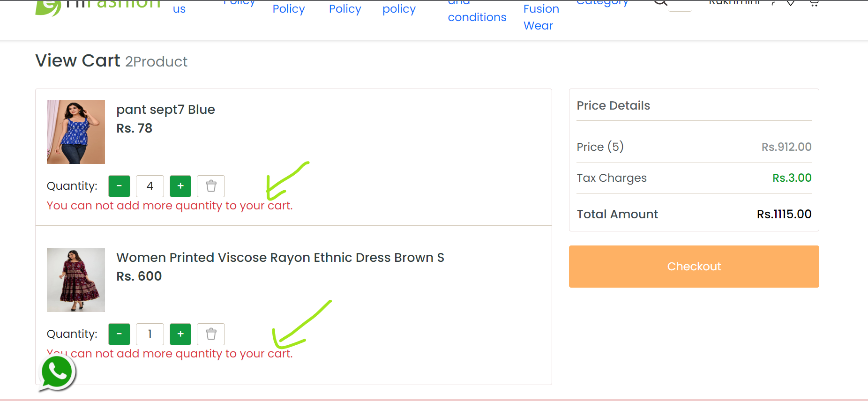
Task: Increase quantity of Ethnic Dress Brown S
Action: pos(180,334)
